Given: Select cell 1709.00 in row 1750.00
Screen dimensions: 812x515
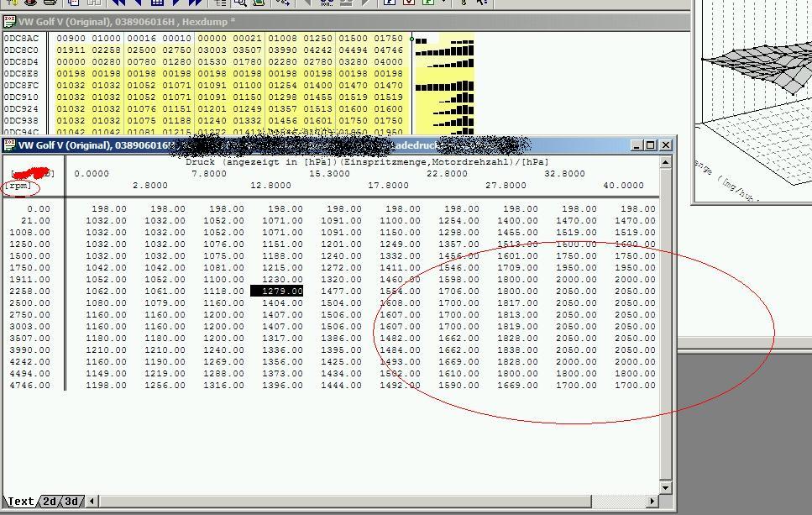Looking at the screenshot, I should point(517,268).
